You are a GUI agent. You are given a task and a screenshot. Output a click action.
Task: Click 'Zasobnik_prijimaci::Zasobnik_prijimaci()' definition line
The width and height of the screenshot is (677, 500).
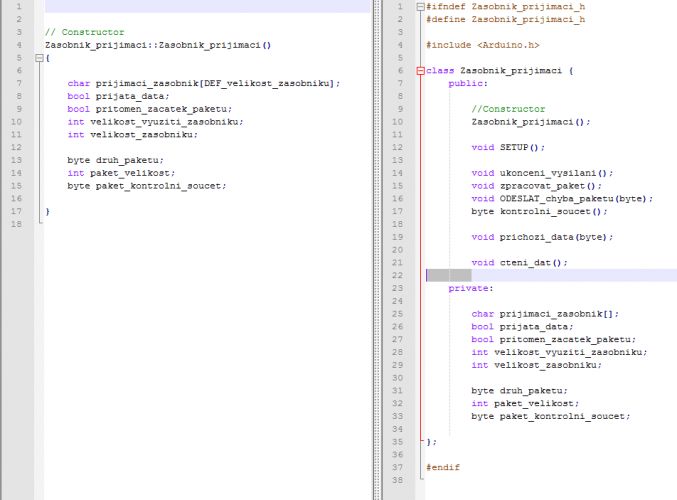158,45
